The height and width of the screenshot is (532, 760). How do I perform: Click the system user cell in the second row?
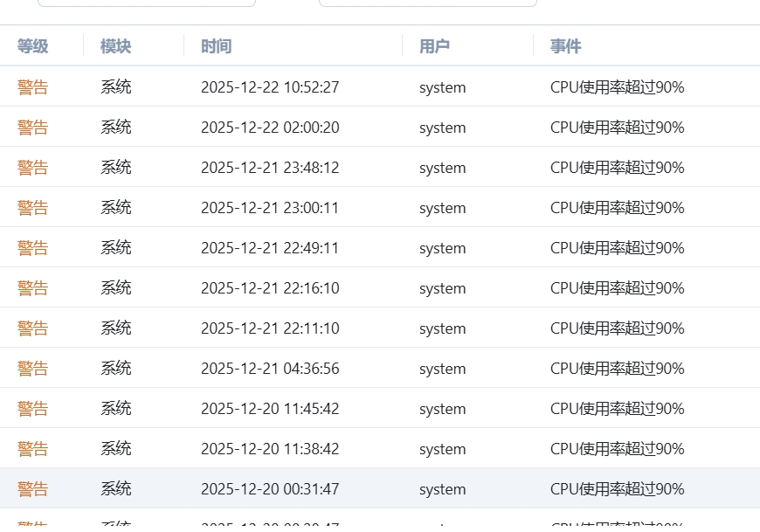[x=442, y=127]
